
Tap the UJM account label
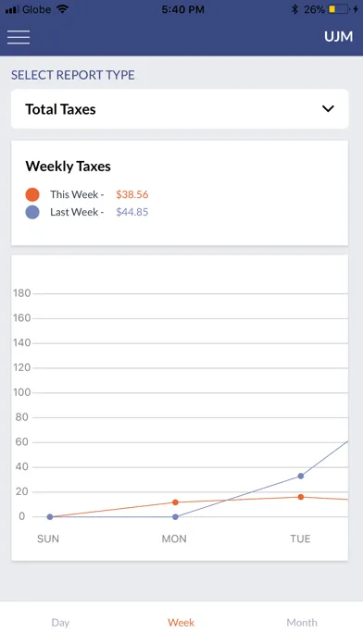coord(338,37)
